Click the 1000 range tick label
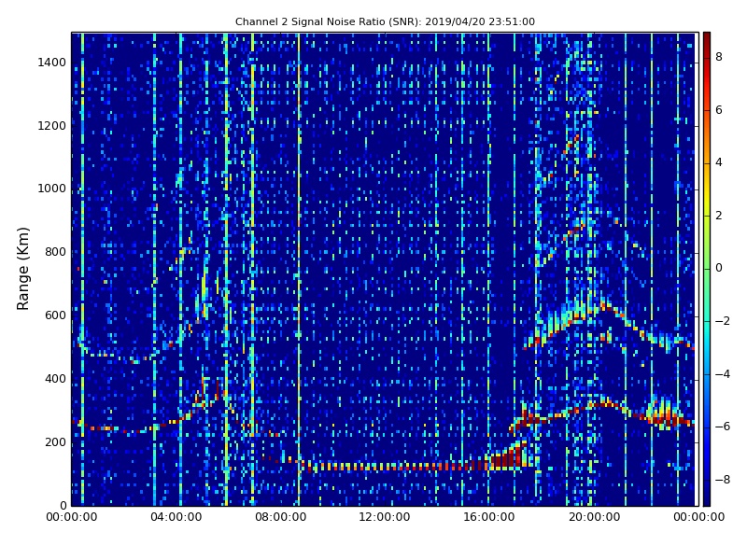The width and height of the screenshot is (747, 560). point(51,189)
